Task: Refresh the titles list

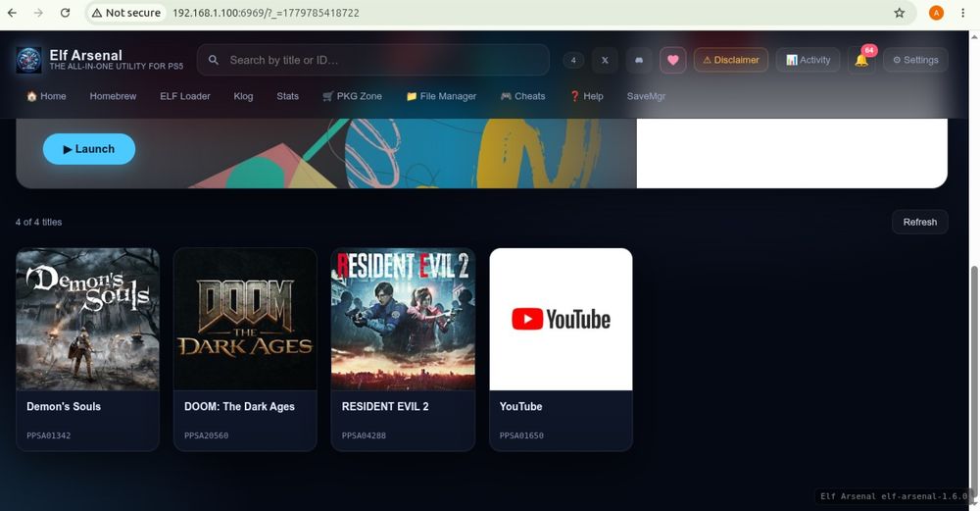Action: tap(920, 222)
